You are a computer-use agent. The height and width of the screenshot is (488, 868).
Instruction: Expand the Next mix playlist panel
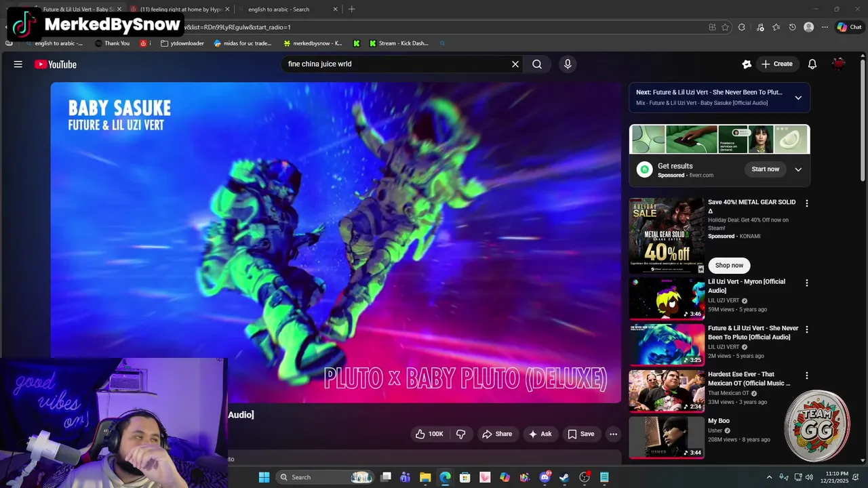[x=798, y=98]
